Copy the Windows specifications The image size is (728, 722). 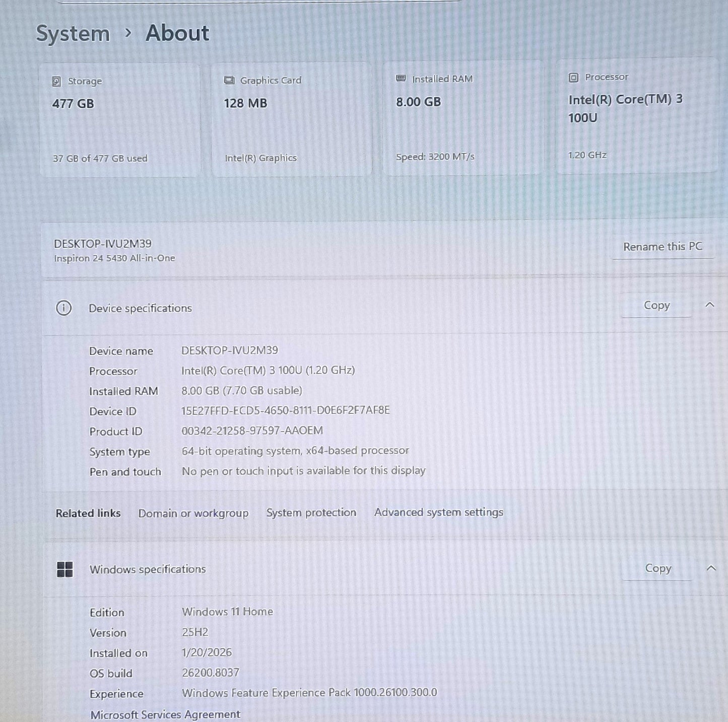(657, 568)
